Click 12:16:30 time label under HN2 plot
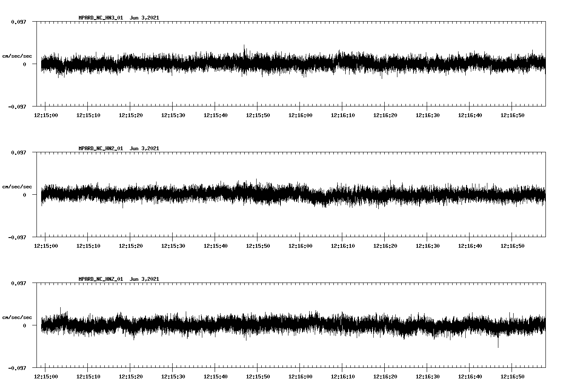 coord(428,246)
